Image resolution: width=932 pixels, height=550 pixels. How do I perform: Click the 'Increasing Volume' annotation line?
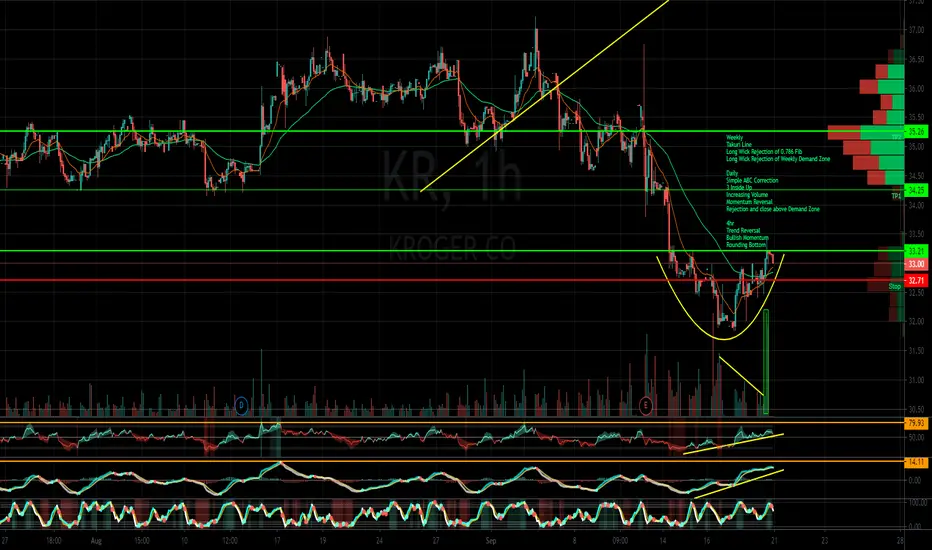[747, 194]
